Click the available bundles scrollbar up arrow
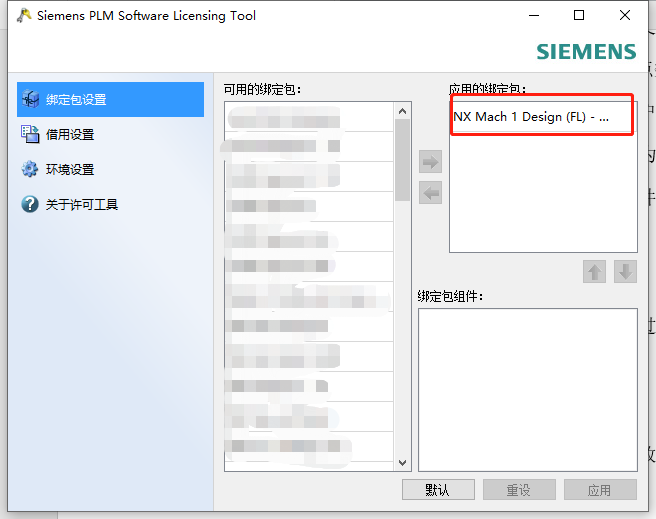The image size is (656, 519). click(x=402, y=111)
